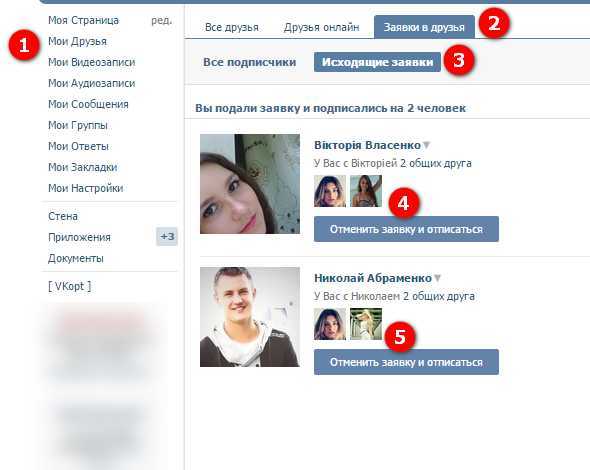This screenshot has width=590, height=470.
Task: Open Вікторія Власенко profile photo
Action: pyautogui.click(x=250, y=184)
